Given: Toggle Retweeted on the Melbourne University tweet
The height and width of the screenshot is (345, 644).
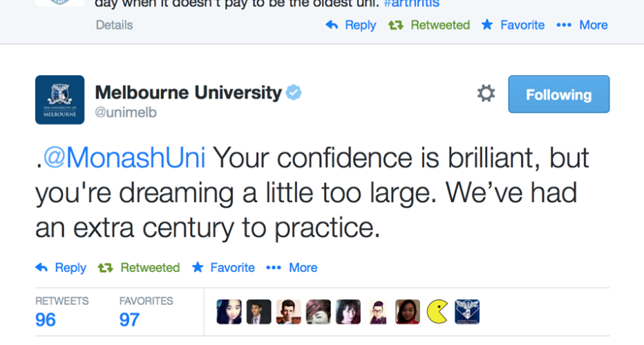Looking at the screenshot, I should [139, 268].
